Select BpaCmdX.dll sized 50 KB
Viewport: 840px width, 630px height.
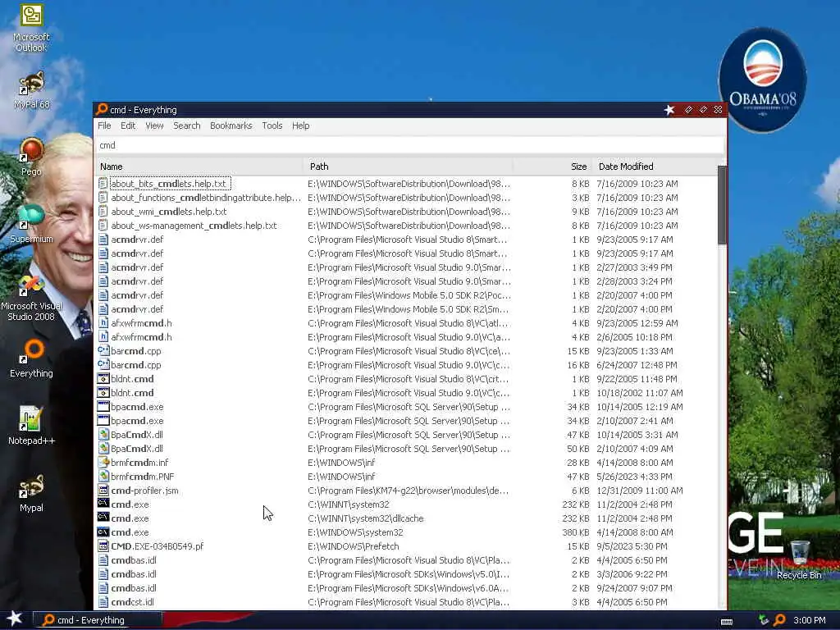click(x=137, y=449)
